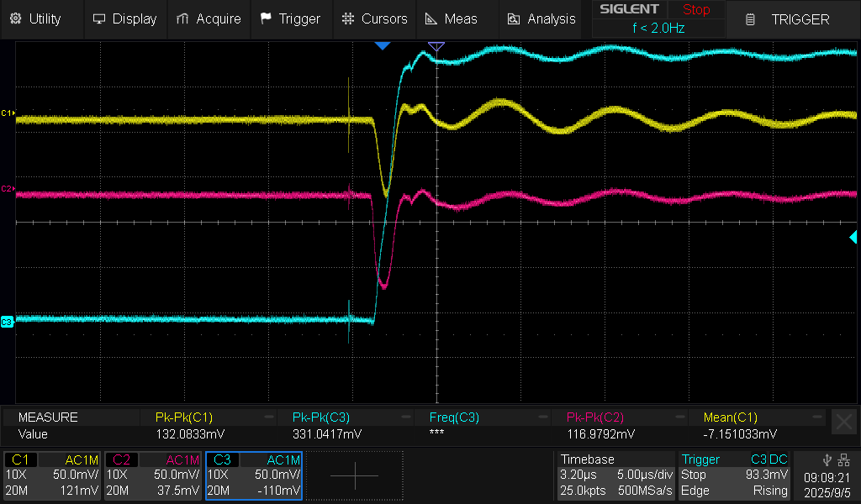861x504 pixels.
Task: Click the red Stop run status
Action: point(695,10)
